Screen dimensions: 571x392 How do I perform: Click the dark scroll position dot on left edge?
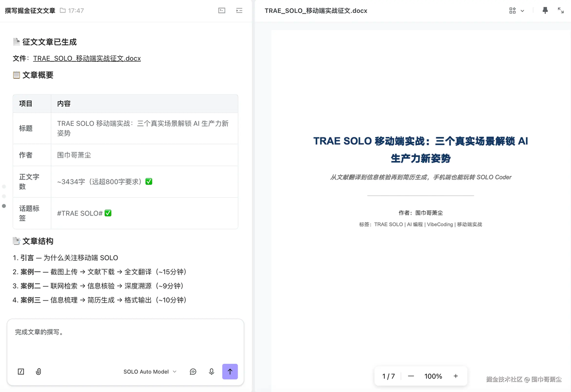[4, 206]
